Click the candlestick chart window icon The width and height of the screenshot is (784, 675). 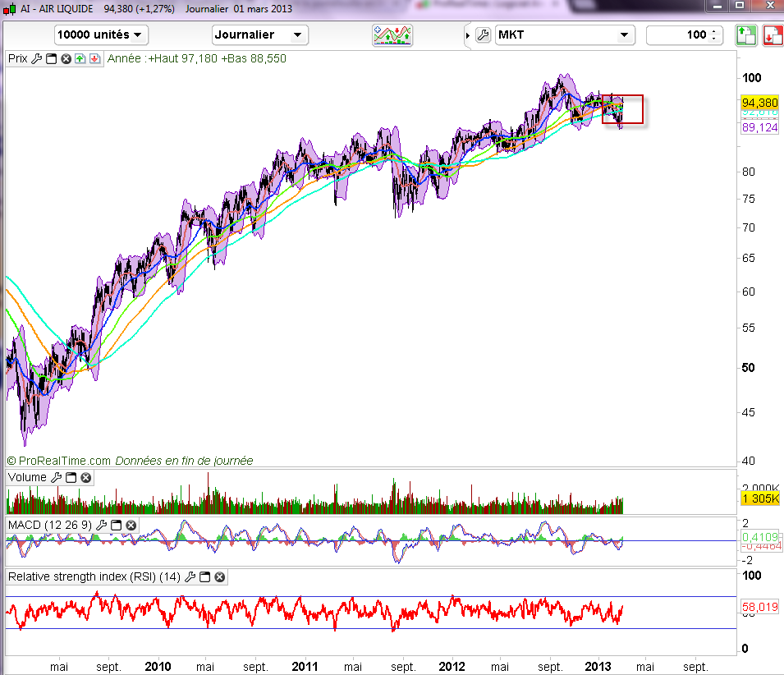click(x=10, y=9)
